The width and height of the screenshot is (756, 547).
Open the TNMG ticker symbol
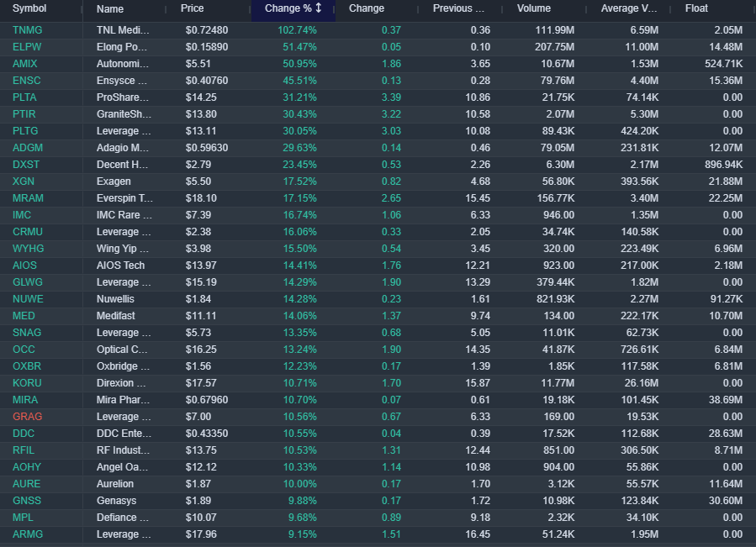(x=28, y=30)
